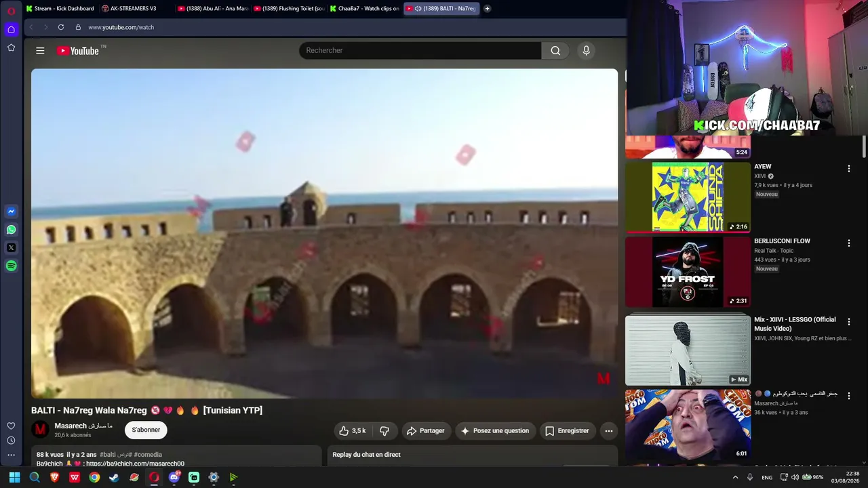The height and width of the screenshot is (488, 868).
Task: Open Opera sidebar home button
Action: 11,29
